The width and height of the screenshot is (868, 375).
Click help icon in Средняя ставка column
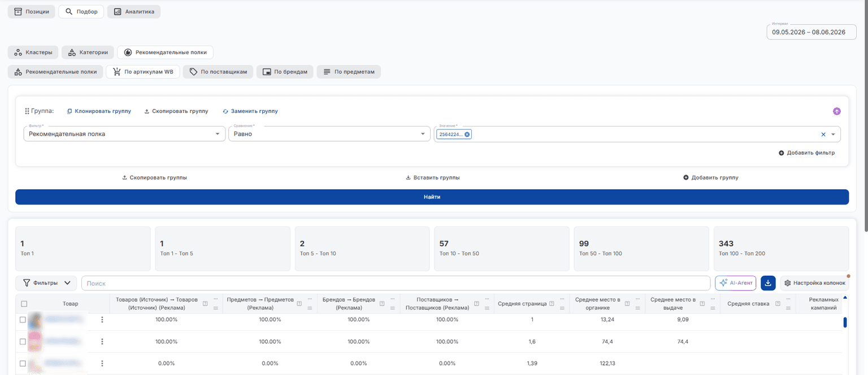[x=778, y=304]
